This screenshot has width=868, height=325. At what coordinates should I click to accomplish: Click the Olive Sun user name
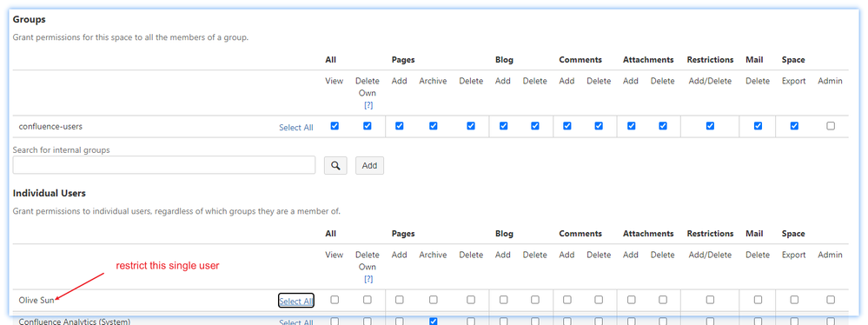[36, 300]
